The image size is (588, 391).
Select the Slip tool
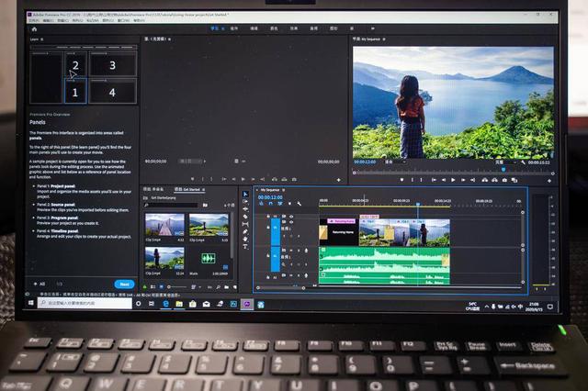pos(245,224)
